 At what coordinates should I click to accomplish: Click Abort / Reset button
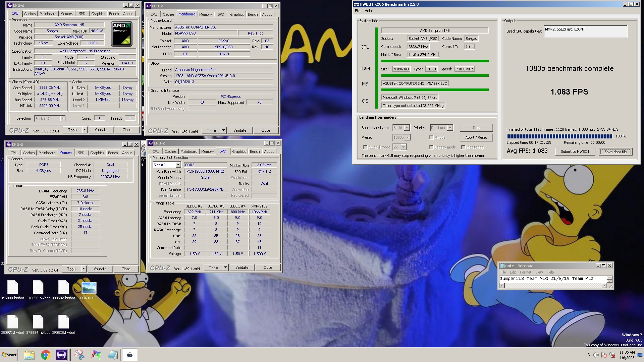476,137
